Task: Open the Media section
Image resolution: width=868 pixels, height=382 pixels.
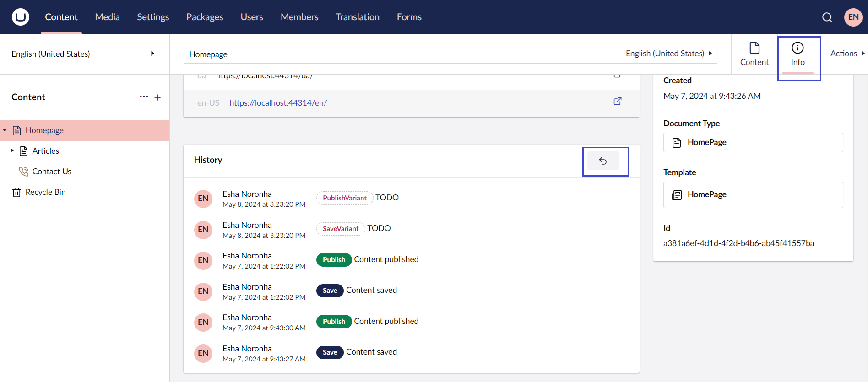Action: [x=107, y=17]
